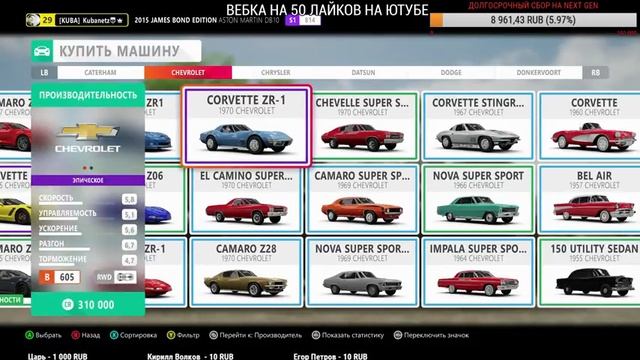Click the Разгон stat label
This screenshot has width=640, height=360.
(51, 244)
